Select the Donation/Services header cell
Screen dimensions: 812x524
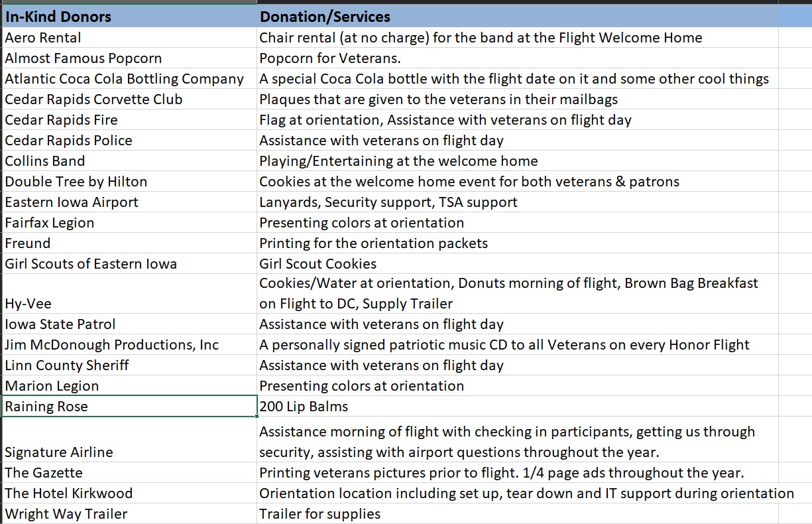[x=517, y=17]
